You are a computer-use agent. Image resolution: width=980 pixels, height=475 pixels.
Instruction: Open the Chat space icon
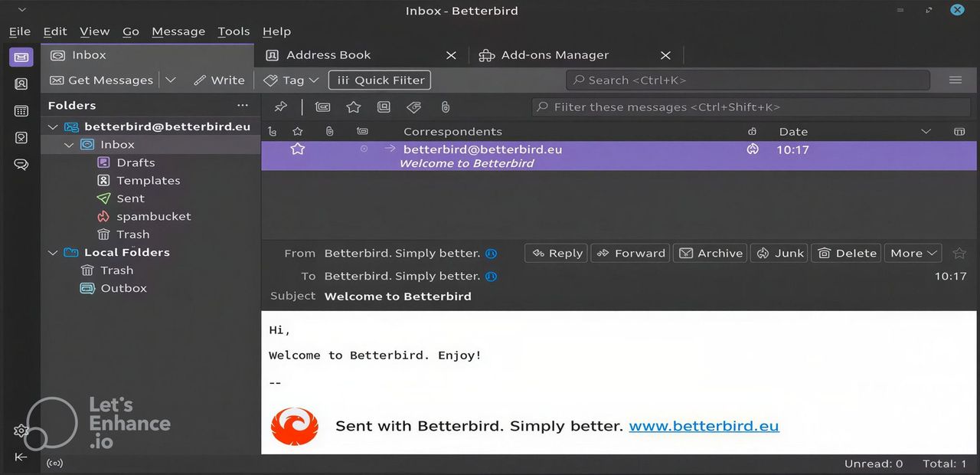[21, 165]
